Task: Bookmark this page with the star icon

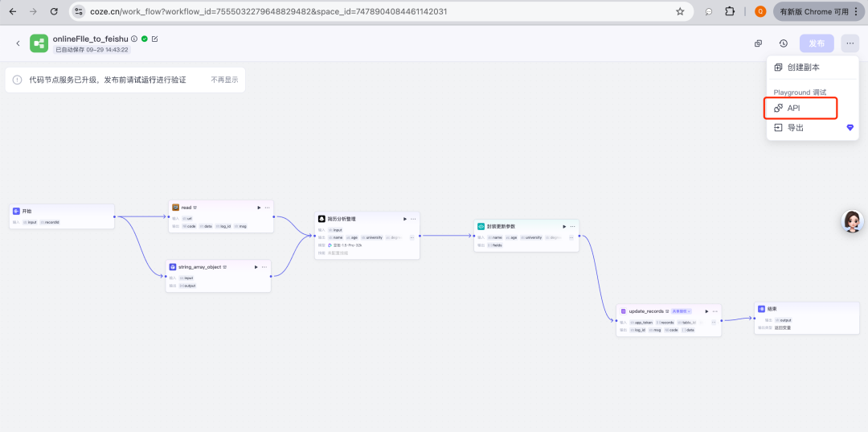Action: point(680,12)
